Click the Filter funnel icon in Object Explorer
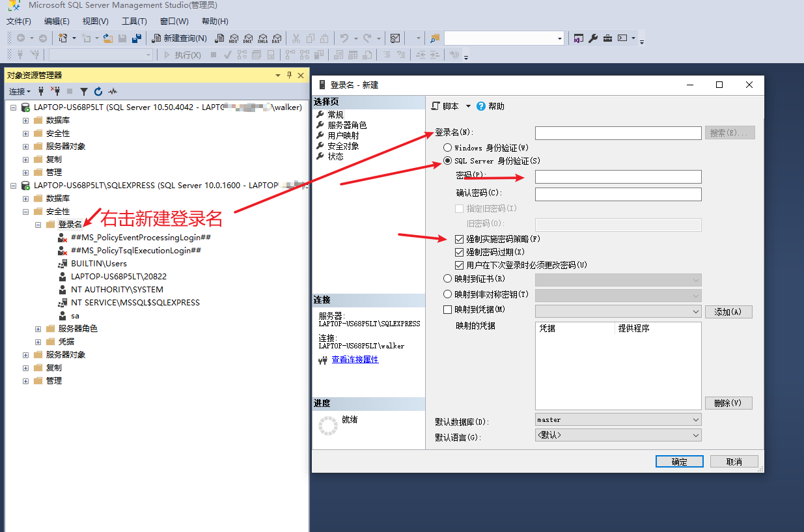 (x=84, y=92)
